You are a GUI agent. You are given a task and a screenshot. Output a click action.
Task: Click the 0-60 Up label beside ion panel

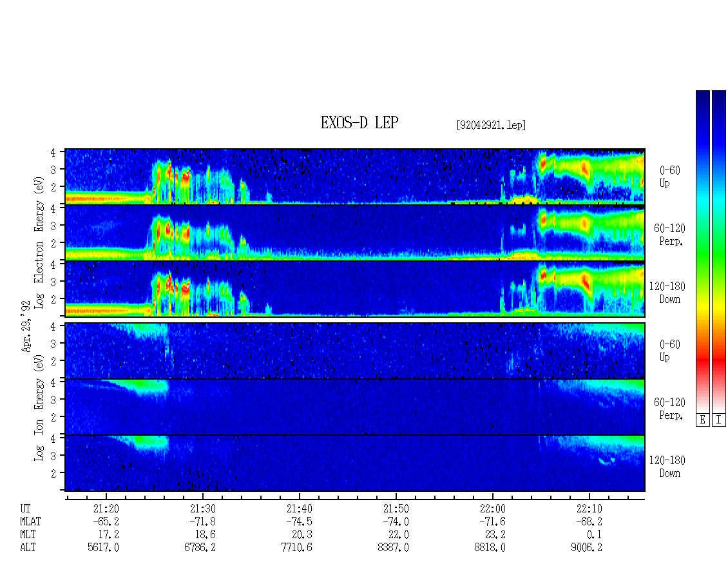click(x=669, y=351)
